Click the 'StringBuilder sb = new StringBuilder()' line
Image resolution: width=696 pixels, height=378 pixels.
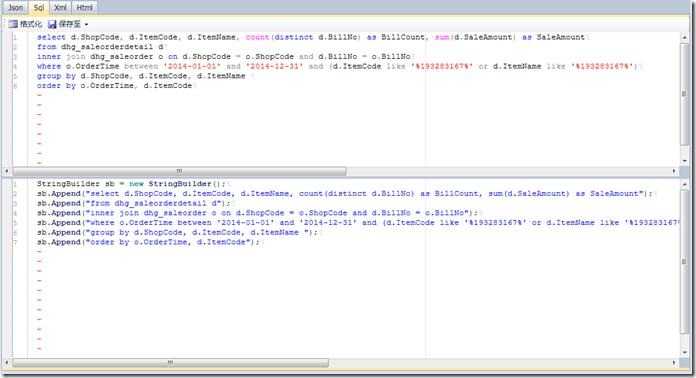(131, 184)
